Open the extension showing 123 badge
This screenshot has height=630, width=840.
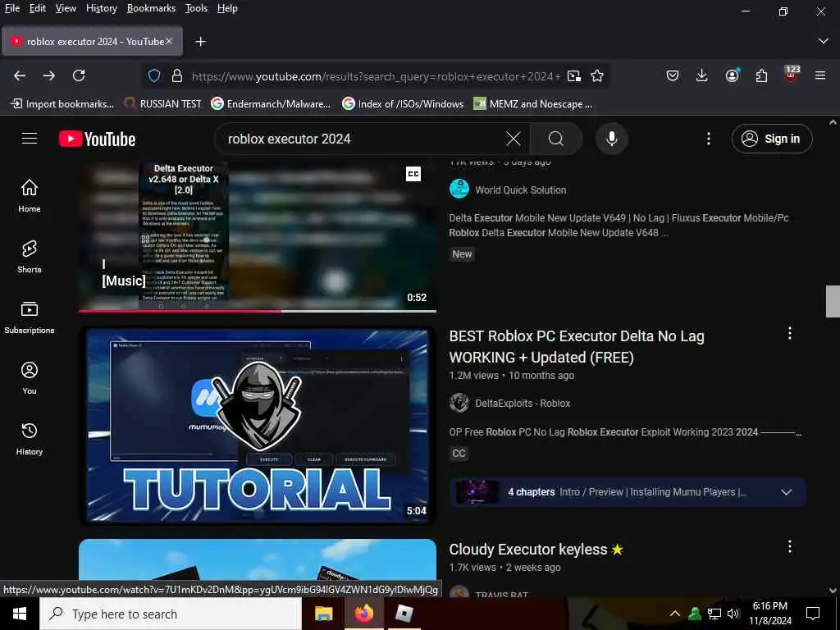point(792,75)
